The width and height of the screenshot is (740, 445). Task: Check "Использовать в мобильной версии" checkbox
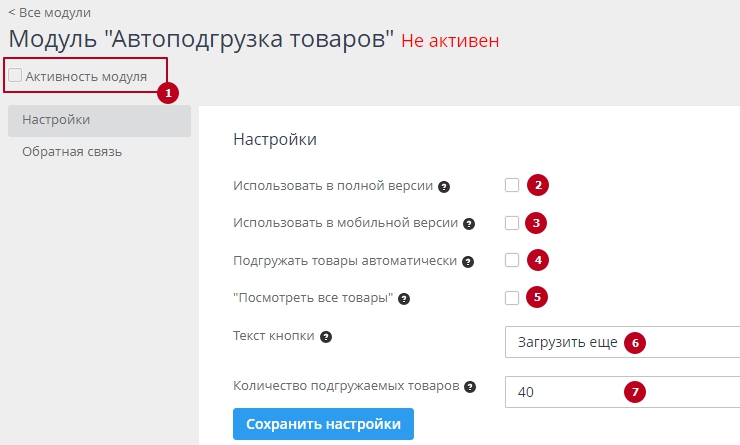(x=512, y=222)
